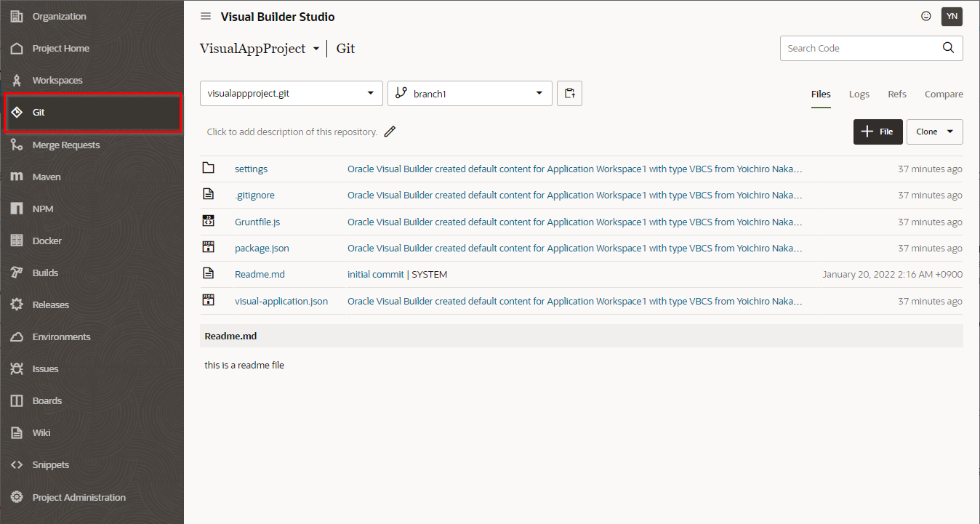Open the Gruntfile.js file link

[x=257, y=222]
